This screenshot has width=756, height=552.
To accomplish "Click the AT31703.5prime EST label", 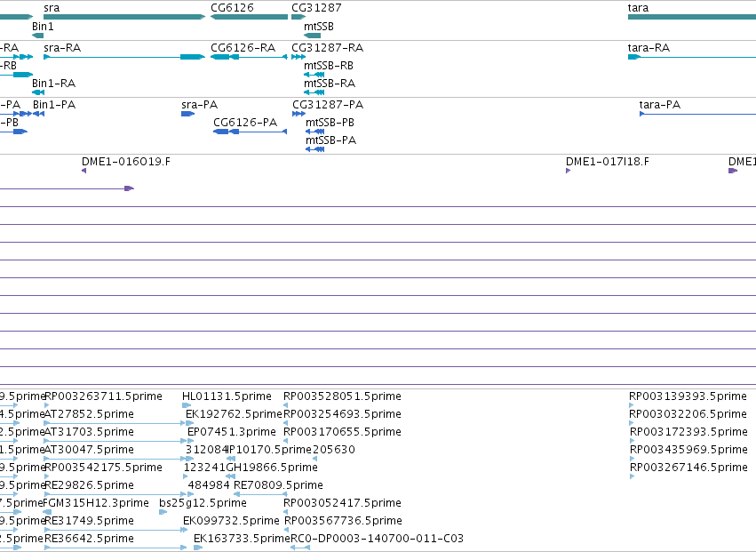I will pyautogui.click(x=89, y=432).
